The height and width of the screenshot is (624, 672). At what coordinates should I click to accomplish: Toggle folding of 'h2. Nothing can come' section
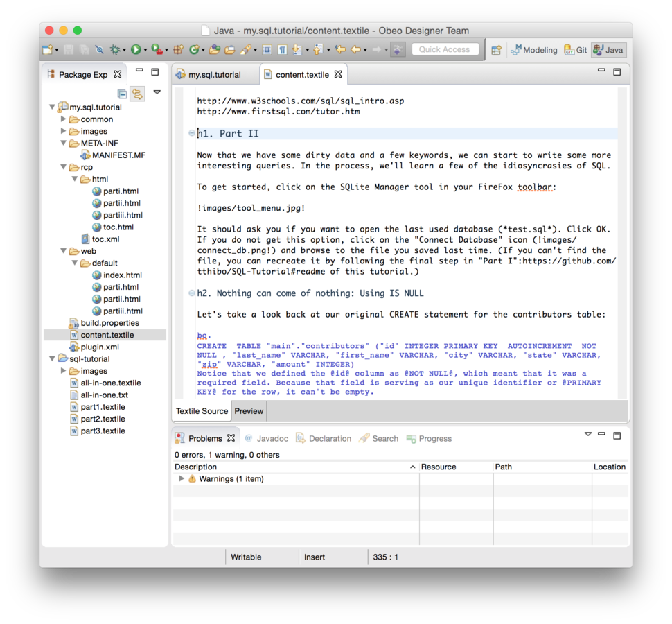point(192,293)
